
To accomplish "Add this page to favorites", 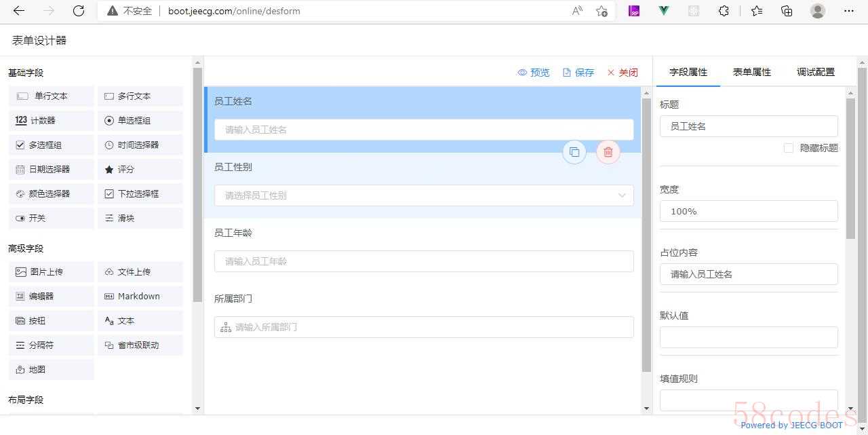I will click(x=601, y=11).
